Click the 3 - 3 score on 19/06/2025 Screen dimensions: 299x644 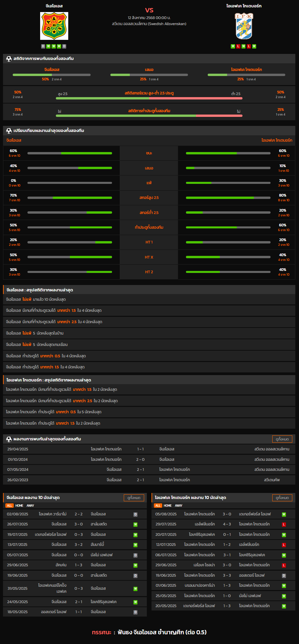pyautogui.click(x=227, y=576)
